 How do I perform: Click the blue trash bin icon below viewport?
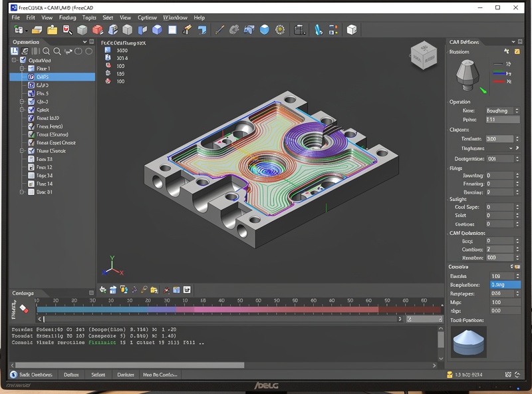pyautogui.click(x=113, y=290)
